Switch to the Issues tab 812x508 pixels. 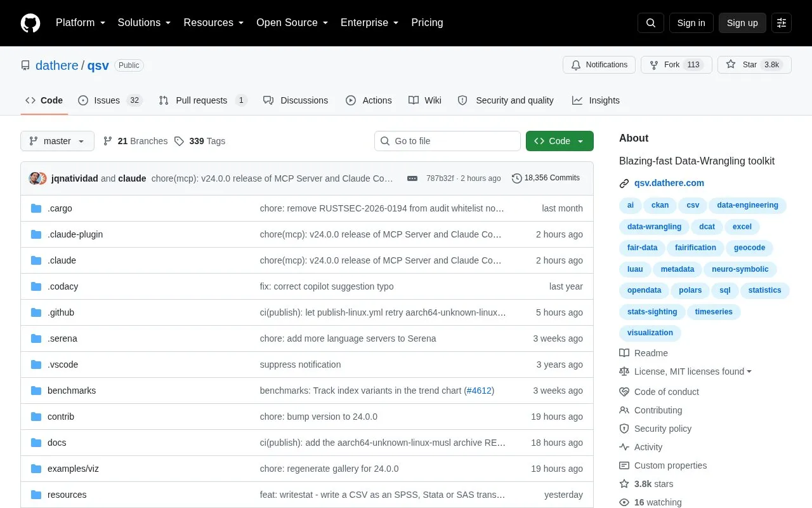click(110, 100)
